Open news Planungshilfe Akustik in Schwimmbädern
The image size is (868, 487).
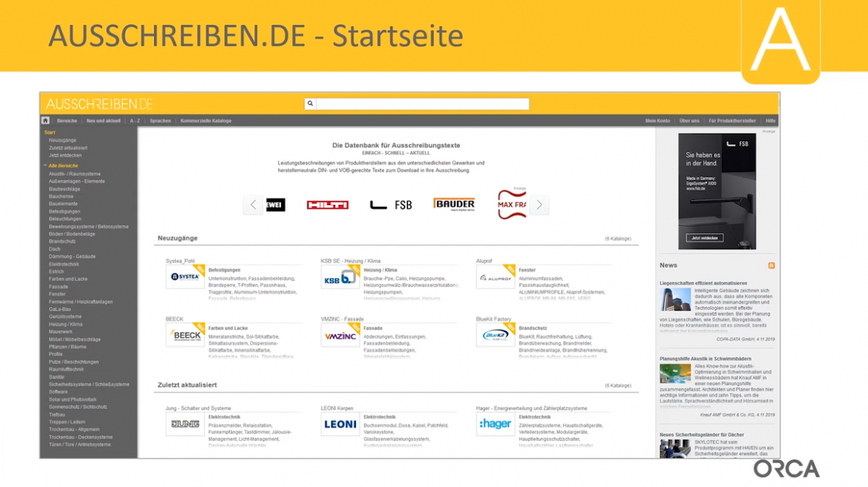(706, 359)
